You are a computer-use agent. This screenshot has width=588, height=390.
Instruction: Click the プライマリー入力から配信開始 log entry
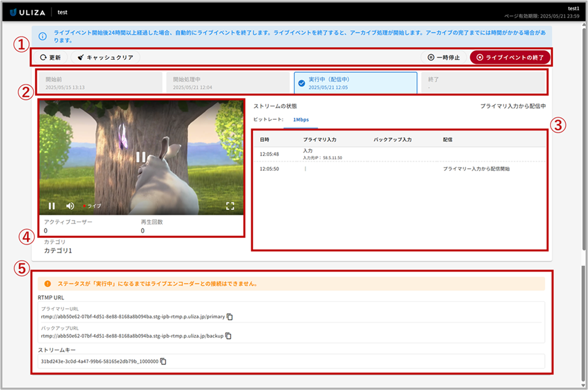click(476, 169)
